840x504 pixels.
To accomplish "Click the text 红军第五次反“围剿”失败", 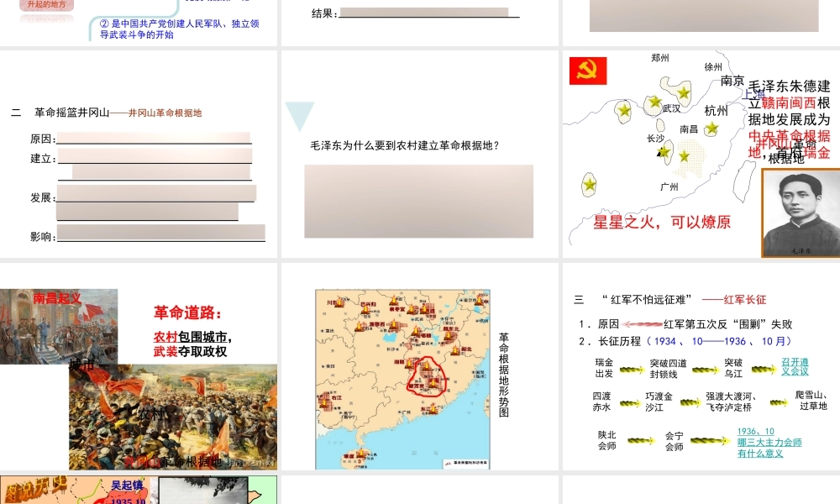I will point(728,324).
